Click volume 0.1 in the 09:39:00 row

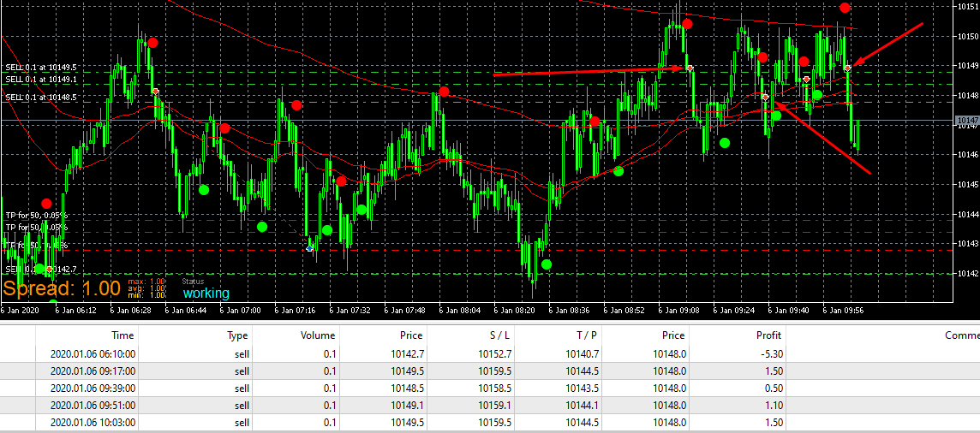tap(329, 389)
